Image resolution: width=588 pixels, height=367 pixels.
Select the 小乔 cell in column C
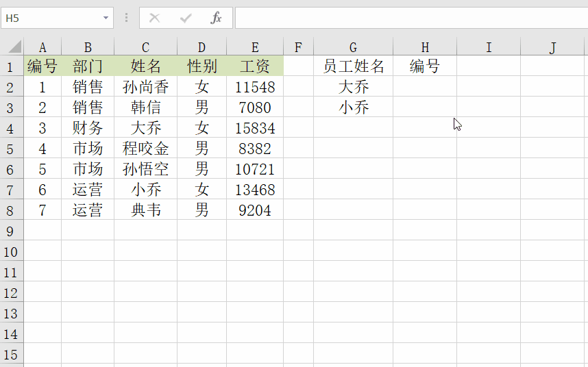(x=145, y=190)
